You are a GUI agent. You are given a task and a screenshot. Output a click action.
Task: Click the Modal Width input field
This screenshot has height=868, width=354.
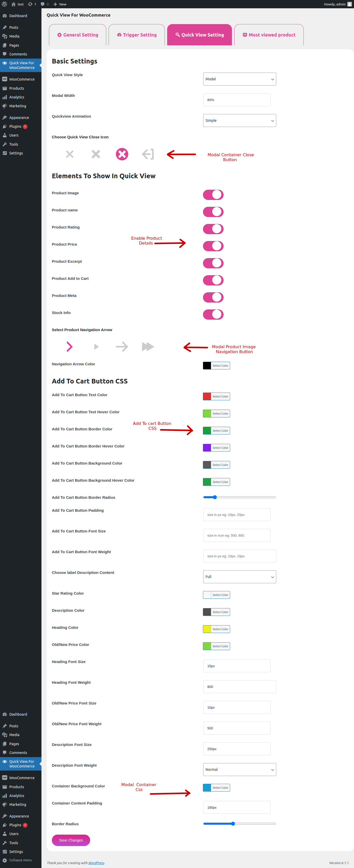pos(237,100)
